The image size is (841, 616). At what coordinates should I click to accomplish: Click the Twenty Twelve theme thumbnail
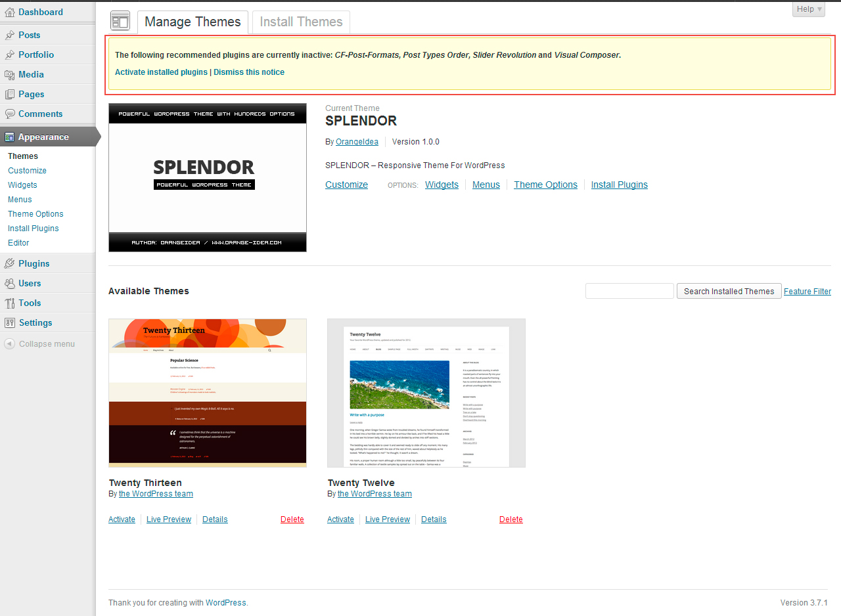coord(426,393)
